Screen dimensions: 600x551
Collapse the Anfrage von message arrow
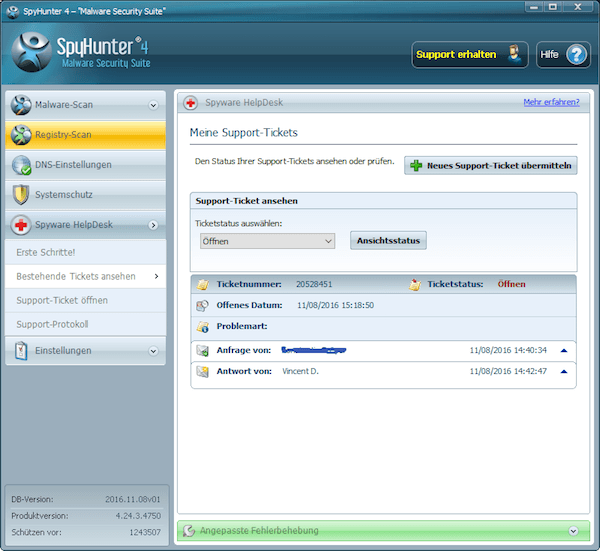click(x=564, y=350)
